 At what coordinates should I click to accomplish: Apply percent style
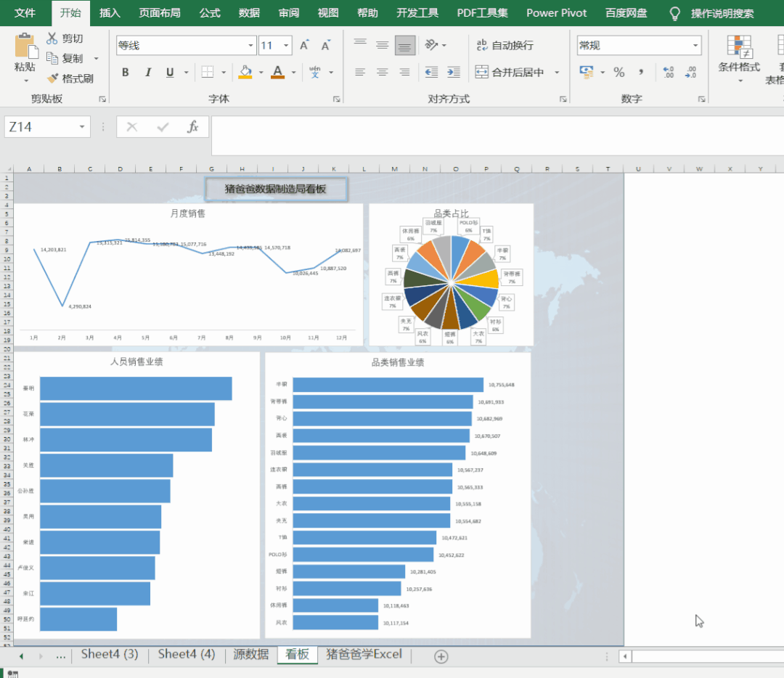[x=619, y=72]
